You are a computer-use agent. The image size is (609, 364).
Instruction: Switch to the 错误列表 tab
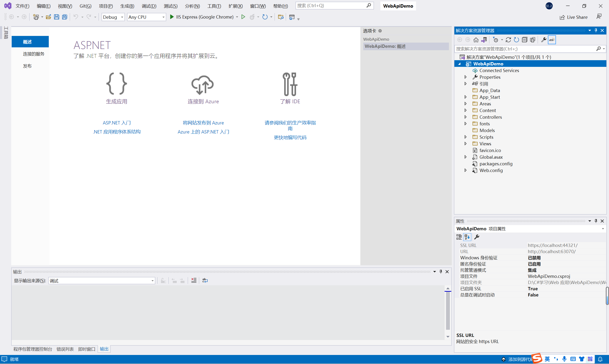[65, 349]
